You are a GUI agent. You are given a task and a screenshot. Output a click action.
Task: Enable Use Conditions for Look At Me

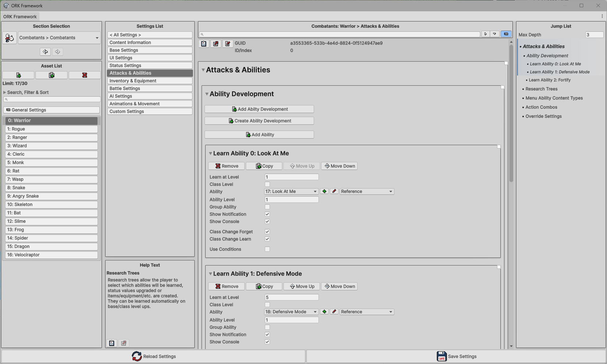(x=267, y=249)
